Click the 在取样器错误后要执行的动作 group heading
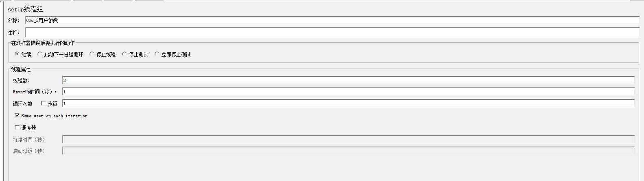Screen dimensions: 644x181 [43, 43]
